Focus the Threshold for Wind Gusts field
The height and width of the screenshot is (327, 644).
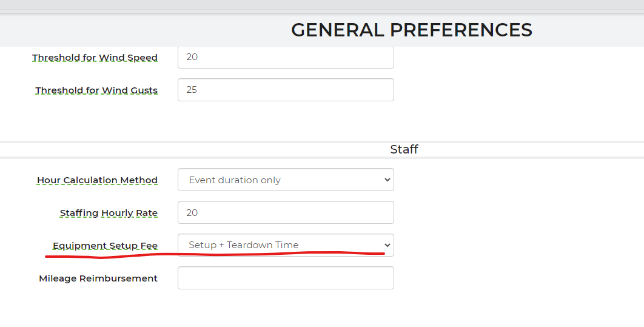[285, 90]
